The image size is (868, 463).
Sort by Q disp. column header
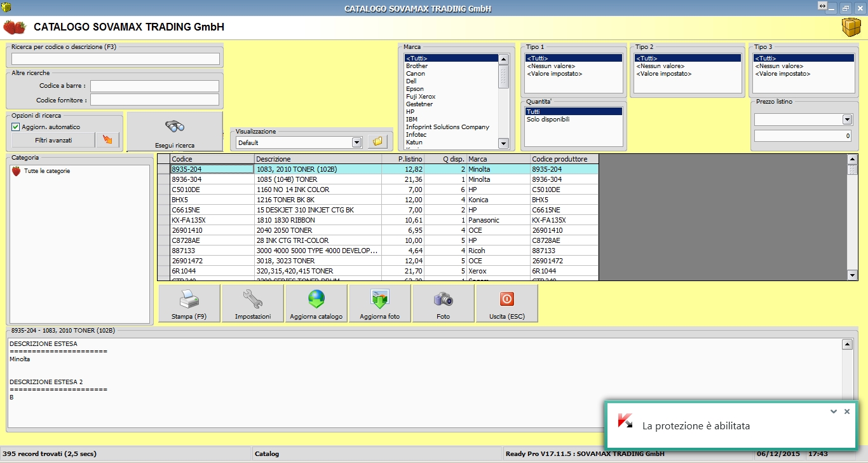tap(445, 159)
